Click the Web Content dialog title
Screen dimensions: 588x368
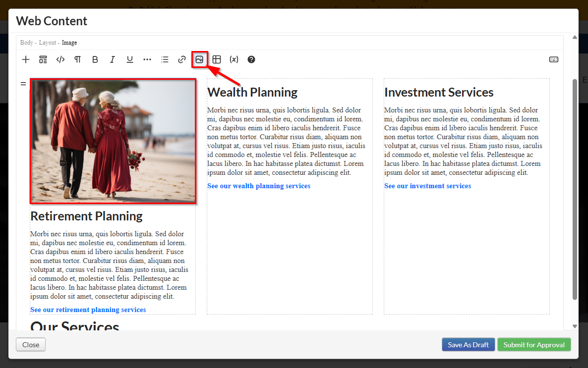pyautogui.click(x=52, y=21)
